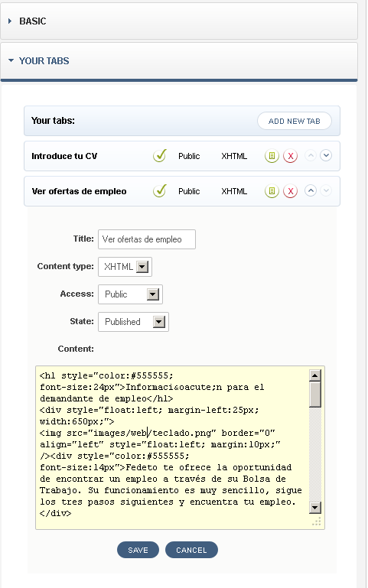This screenshot has width=368, height=588.
Task: Click into the Title text field
Action: point(147,239)
